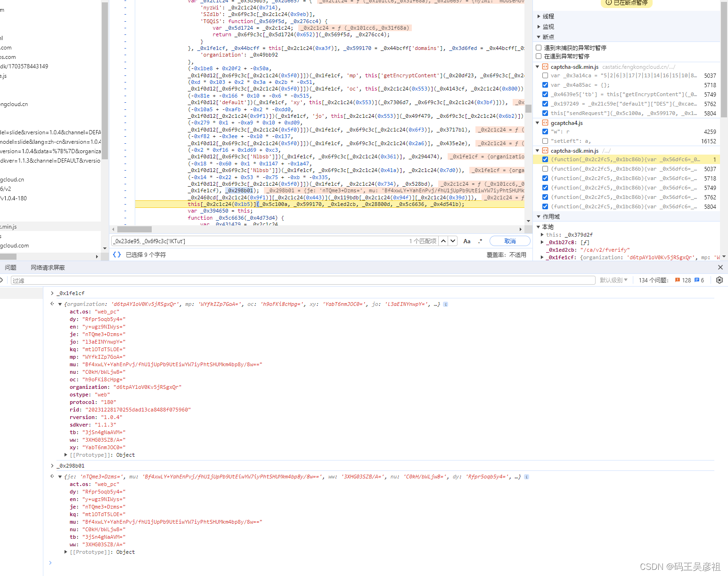Click file icon of second captcha-sdk.min.js group

(545, 151)
